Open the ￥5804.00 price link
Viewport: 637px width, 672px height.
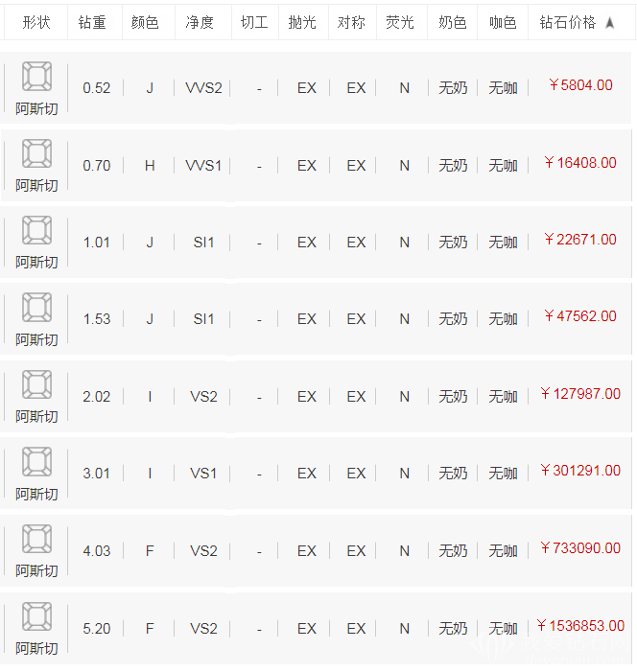pyautogui.click(x=580, y=85)
